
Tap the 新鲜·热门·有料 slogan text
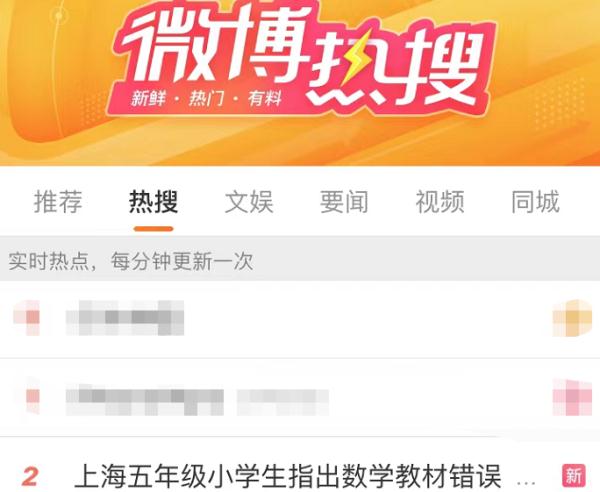click(207, 99)
